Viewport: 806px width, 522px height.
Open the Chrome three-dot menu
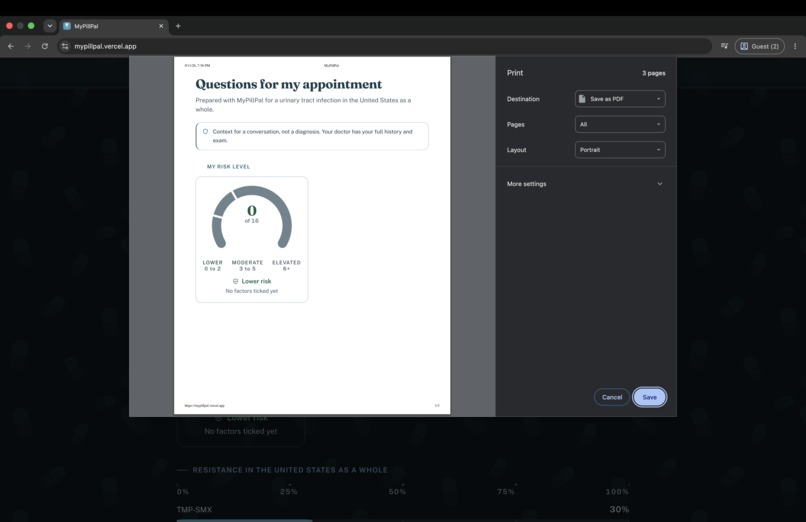(795, 46)
